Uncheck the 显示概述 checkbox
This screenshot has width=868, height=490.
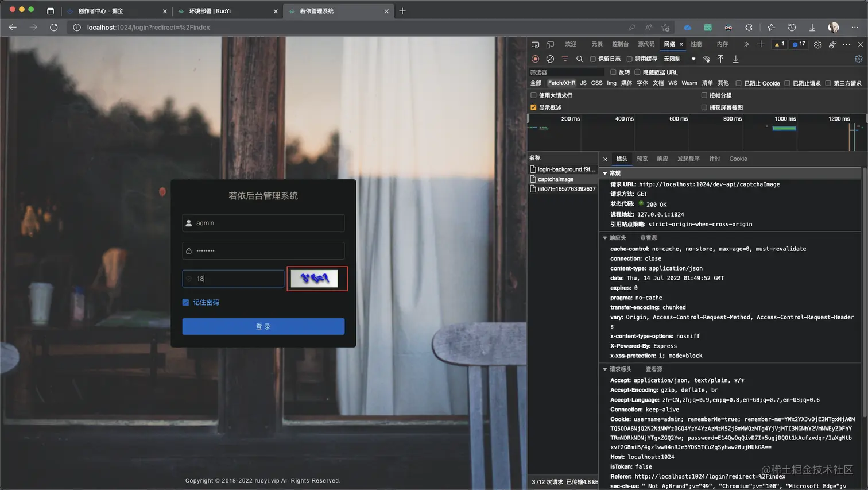point(533,107)
